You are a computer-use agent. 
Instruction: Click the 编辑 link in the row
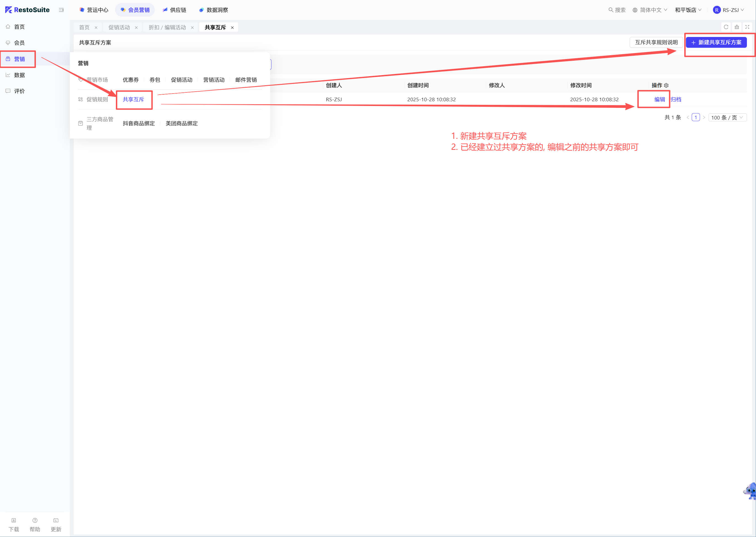pos(659,99)
